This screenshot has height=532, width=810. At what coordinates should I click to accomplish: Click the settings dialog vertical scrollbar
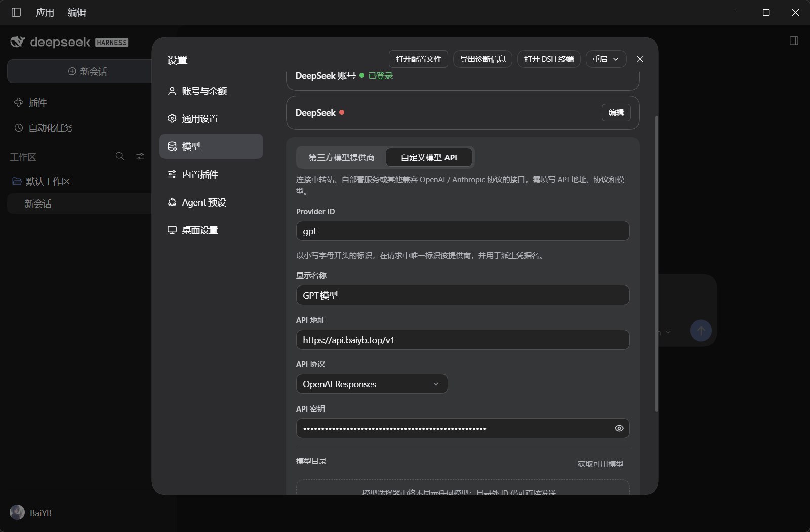657,263
